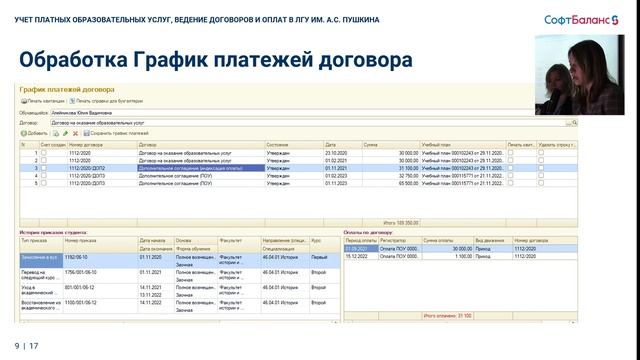Select order number 1100/001/06-12 cell
640x360 pixels.
(100, 306)
